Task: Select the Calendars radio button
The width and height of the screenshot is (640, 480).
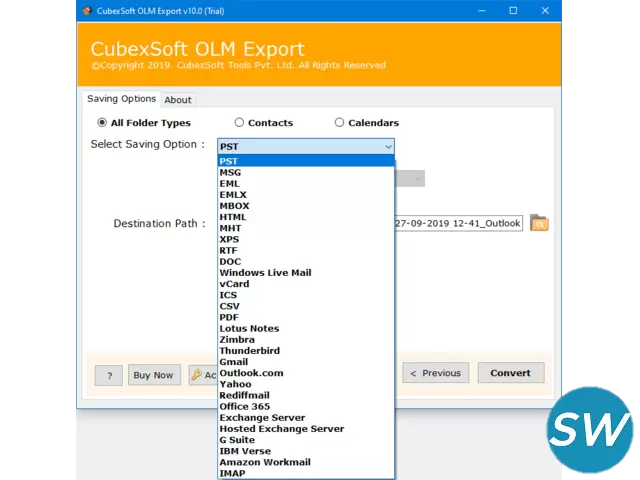Action: (x=340, y=123)
